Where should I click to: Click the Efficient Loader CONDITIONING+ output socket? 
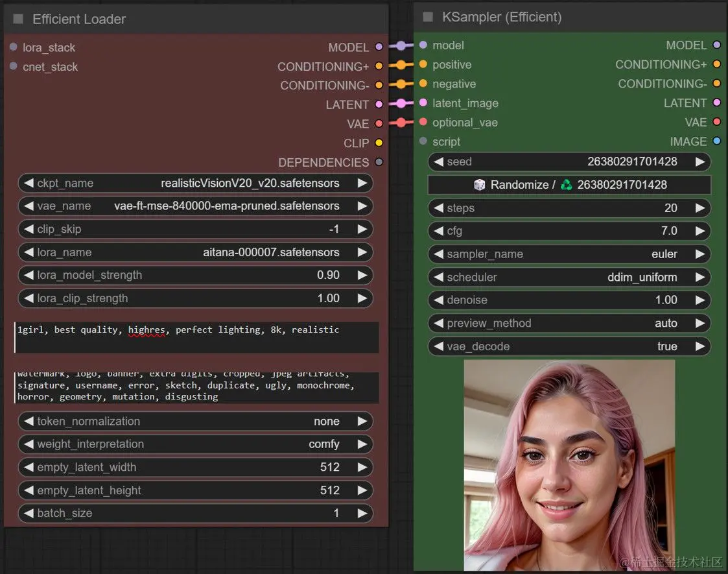click(379, 66)
